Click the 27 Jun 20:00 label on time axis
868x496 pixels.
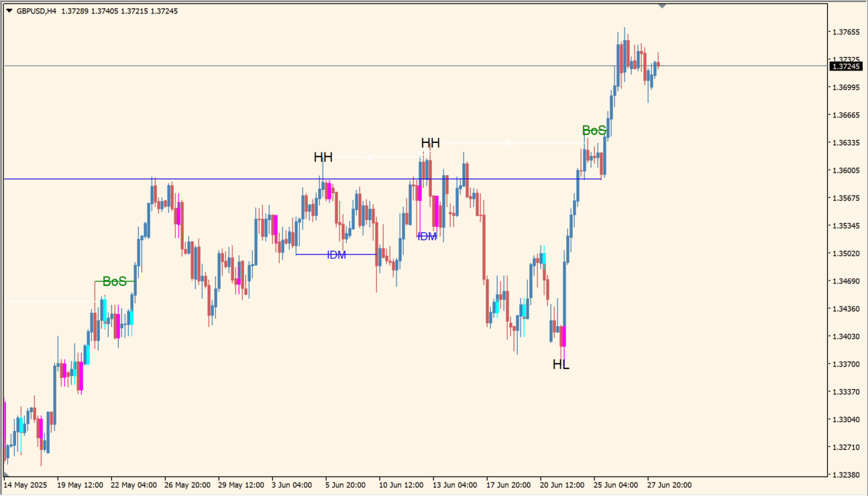point(669,485)
